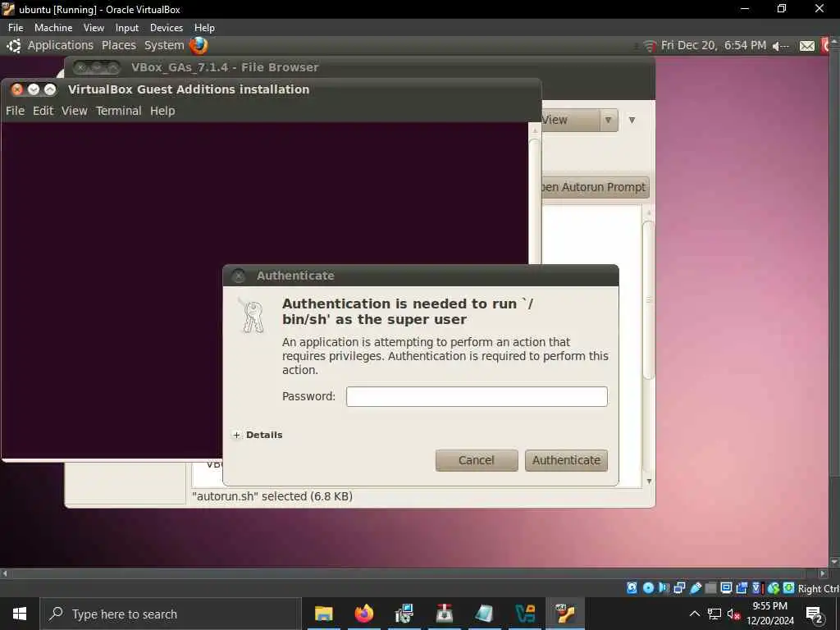
Task: Open the terminal window's Edit menu
Action: point(43,111)
